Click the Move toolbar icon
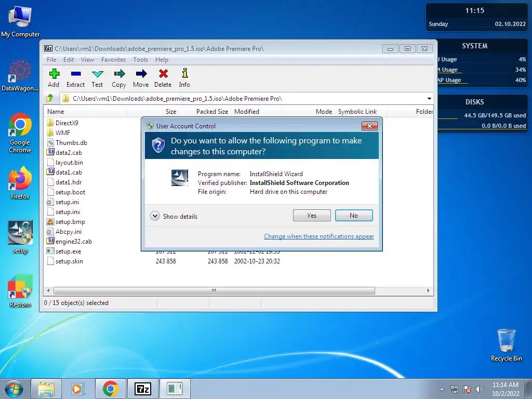This screenshot has width=532, height=399. (x=141, y=78)
